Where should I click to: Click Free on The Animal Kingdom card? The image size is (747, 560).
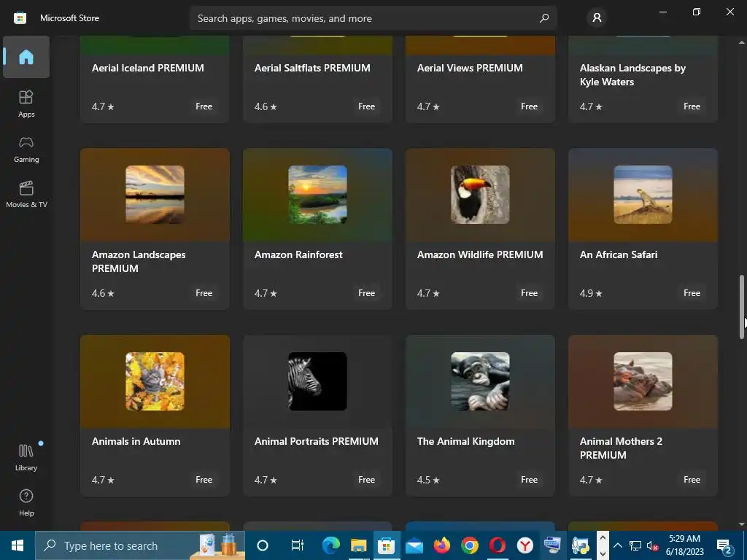point(530,480)
